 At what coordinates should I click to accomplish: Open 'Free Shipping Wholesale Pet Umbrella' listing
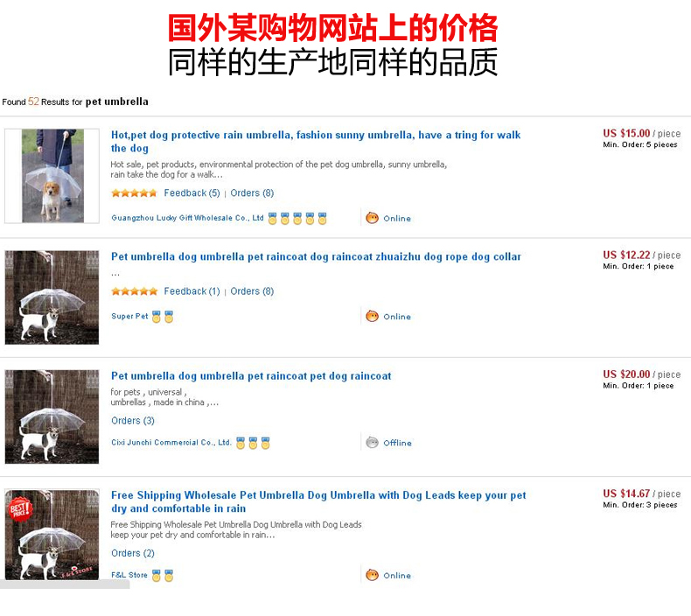(x=318, y=501)
